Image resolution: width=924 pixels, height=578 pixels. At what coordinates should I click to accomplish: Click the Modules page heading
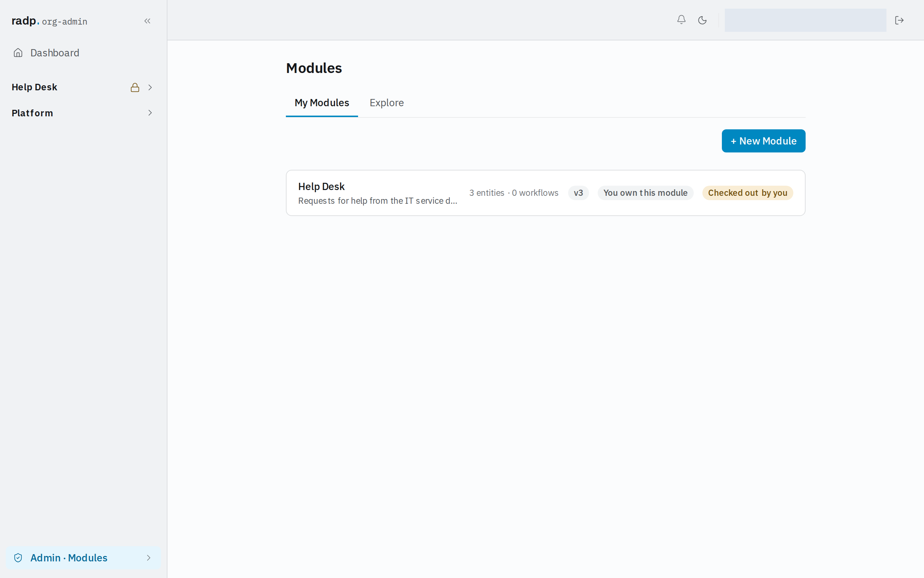314,68
